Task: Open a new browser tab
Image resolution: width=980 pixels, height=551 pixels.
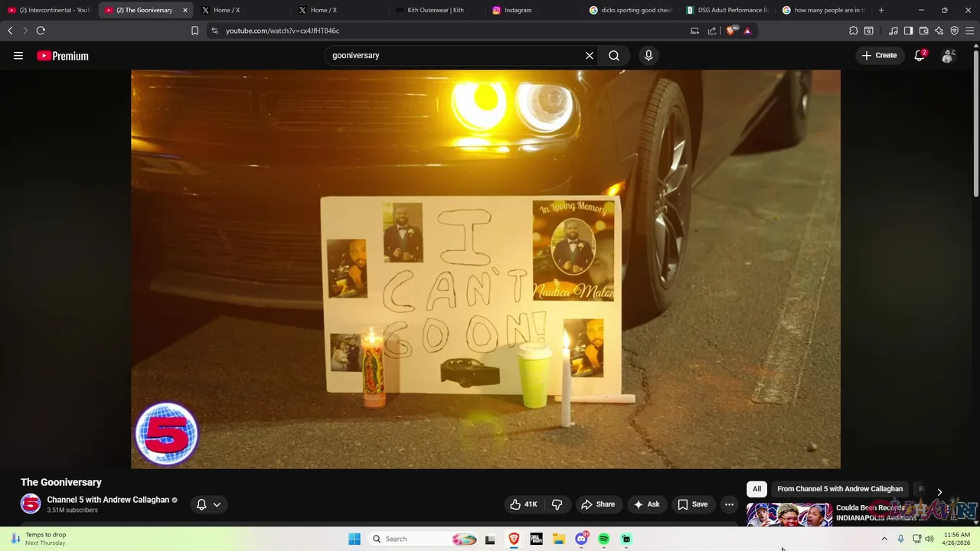Action: click(881, 10)
